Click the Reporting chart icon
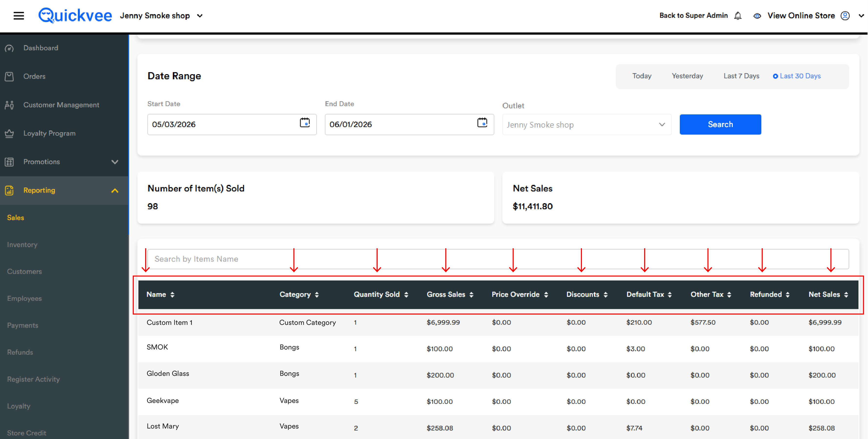This screenshot has width=868, height=439. [10, 190]
